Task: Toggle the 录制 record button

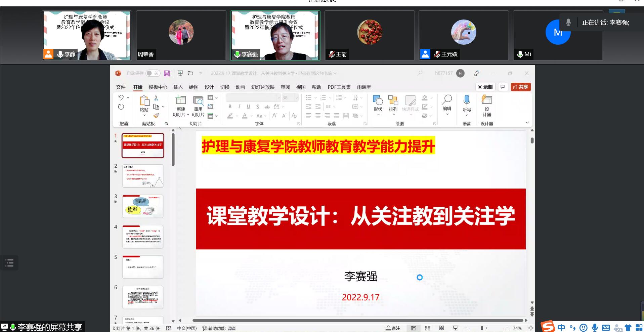Action: point(485,87)
